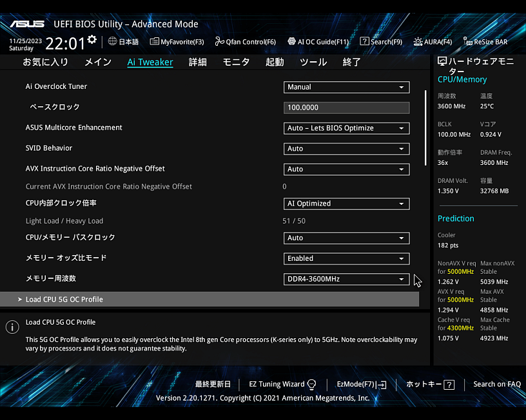
Task: Open メモリー周波数 DDR4-3600MHz dropdown
Action: pos(347,279)
